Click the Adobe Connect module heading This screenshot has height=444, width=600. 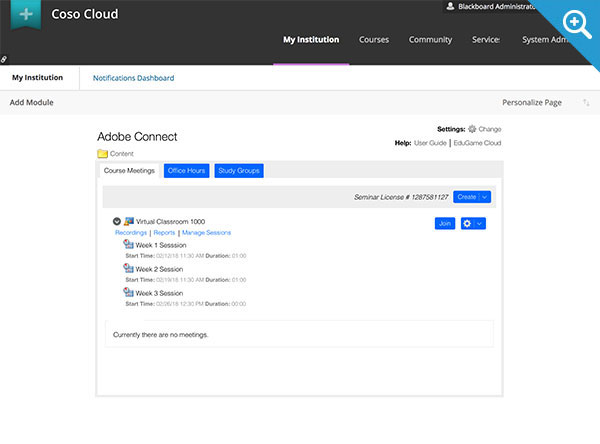[x=137, y=137]
